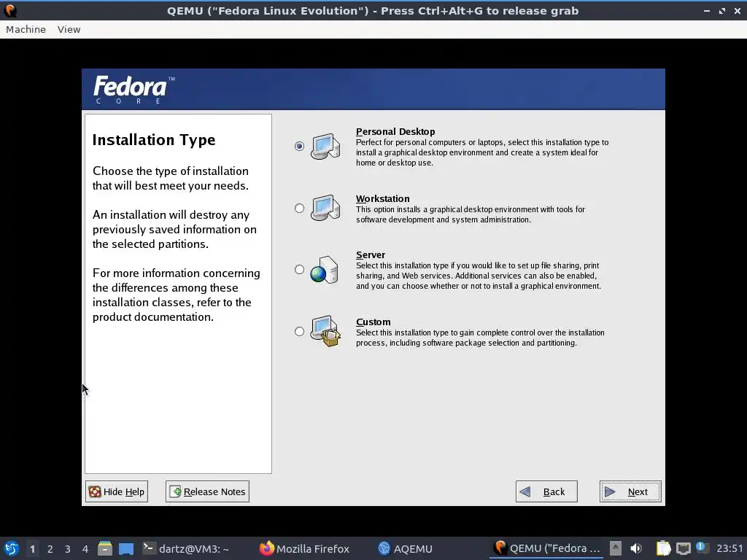747x560 pixels.
Task: Click the Next button
Action: (x=630, y=491)
